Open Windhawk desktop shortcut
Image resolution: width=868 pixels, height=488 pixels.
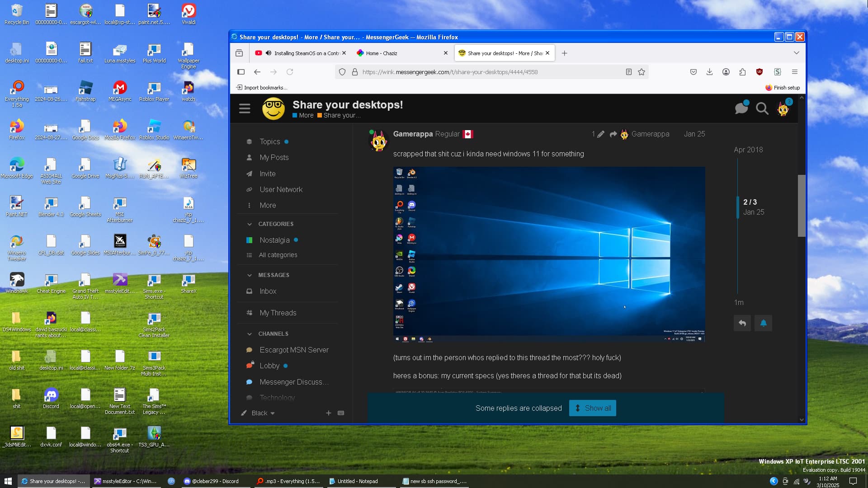[17, 284]
